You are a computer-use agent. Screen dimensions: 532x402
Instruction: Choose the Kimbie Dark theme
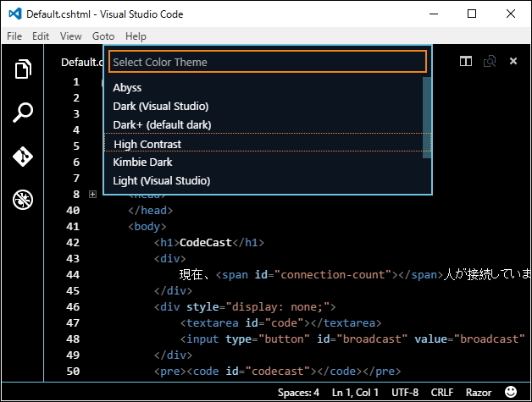tap(142, 162)
